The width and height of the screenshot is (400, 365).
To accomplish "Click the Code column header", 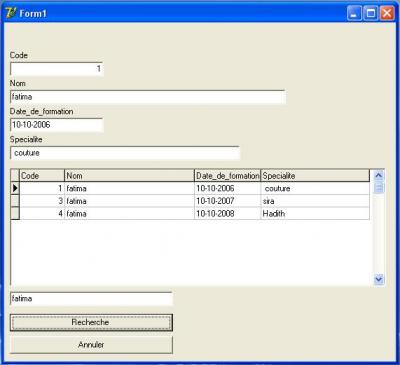I will [42, 176].
